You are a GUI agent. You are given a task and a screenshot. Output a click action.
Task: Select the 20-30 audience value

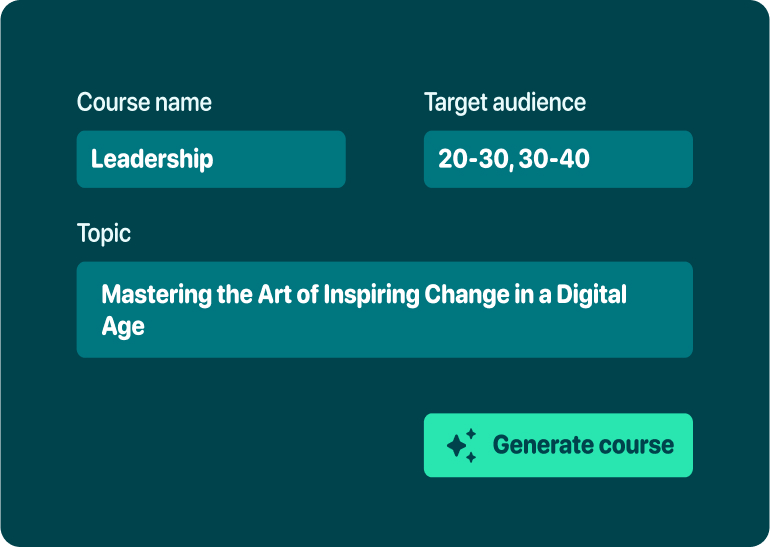[x=473, y=159]
